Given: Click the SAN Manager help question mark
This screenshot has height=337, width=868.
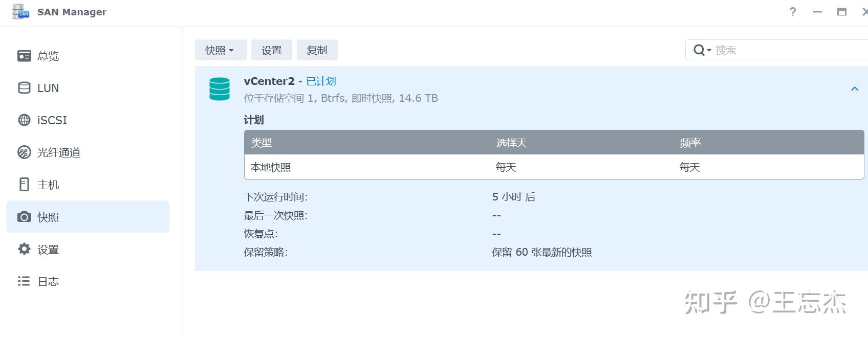Looking at the screenshot, I should pos(793,11).
